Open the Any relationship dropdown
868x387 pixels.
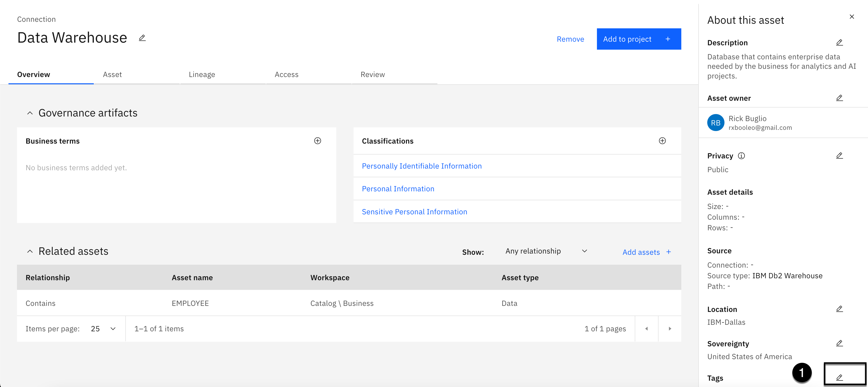tap(546, 251)
